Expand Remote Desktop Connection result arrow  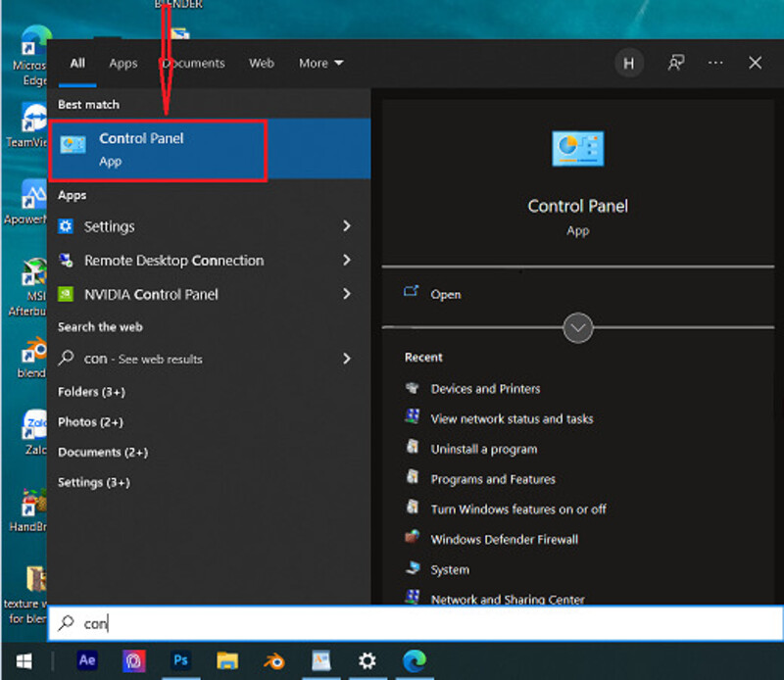347,260
